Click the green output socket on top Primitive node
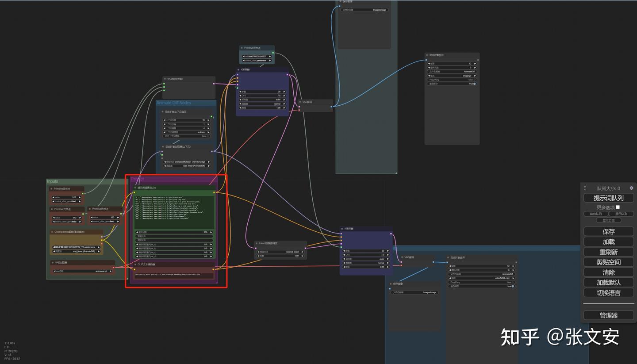Screen dimensions: 637x364 click(x=273, y=52)
